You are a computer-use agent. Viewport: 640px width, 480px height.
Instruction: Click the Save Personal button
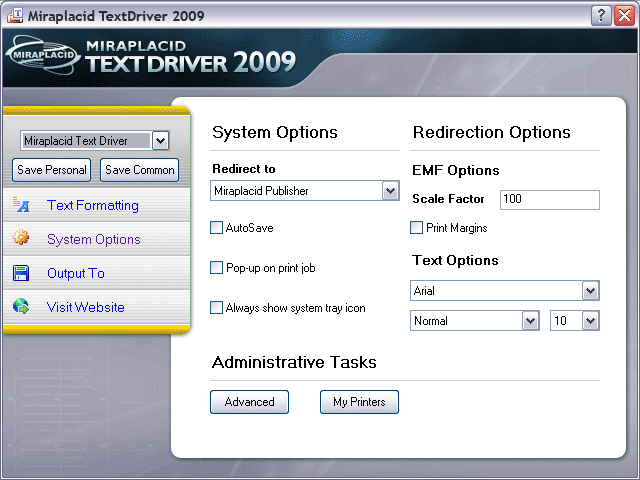click(x=51, y=170)
